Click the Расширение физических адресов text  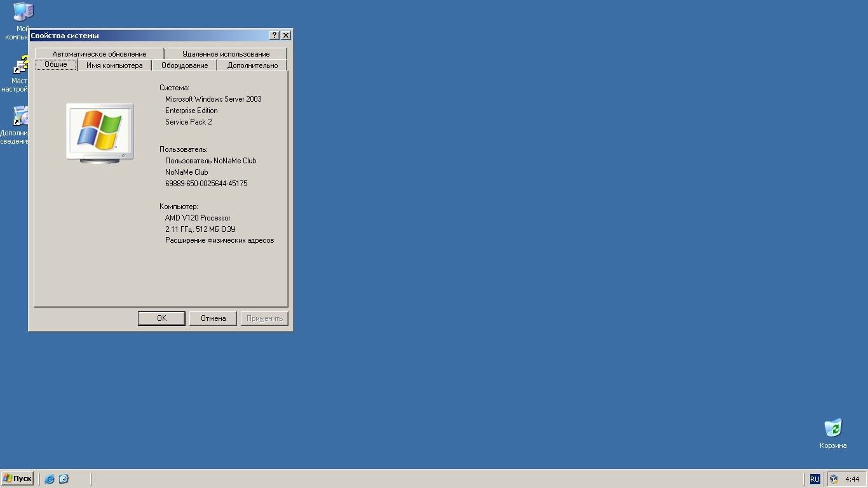coord(220,241)
